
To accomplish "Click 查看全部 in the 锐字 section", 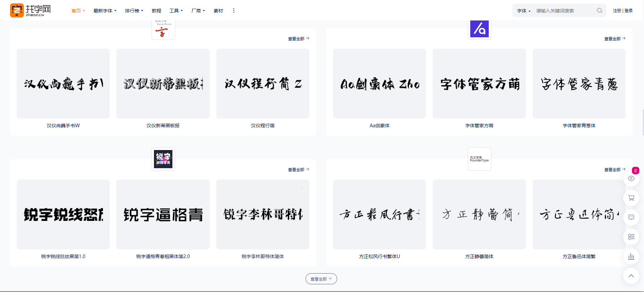I will click(x=299, y=169).
